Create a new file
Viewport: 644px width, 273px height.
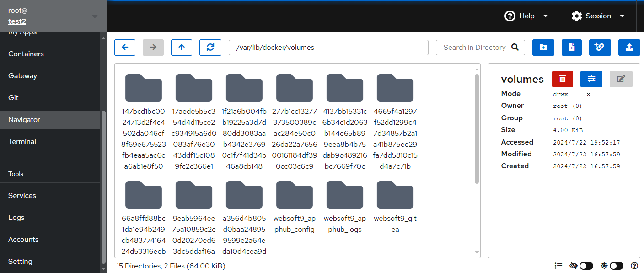click(x=572, y=48)
